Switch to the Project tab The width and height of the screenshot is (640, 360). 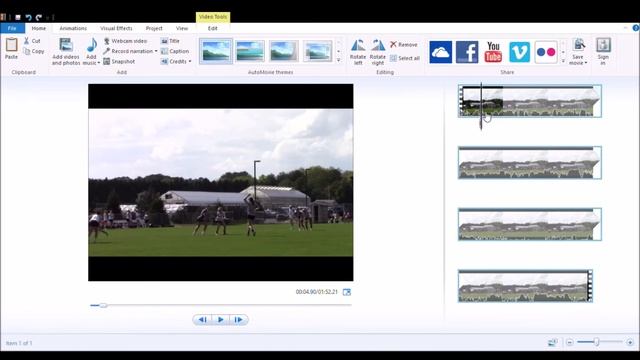coord(154,28)
